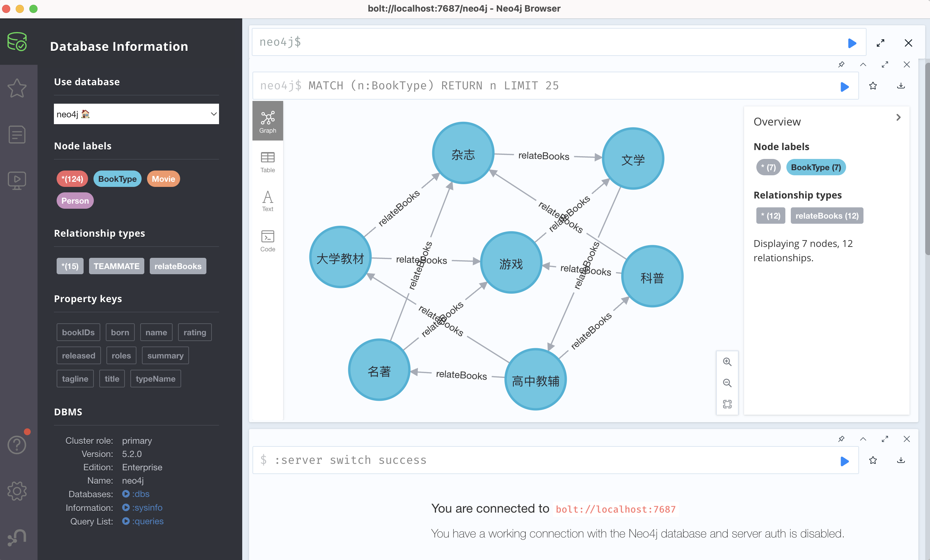
Task: Click the BookType node label in sidebar
Action: (117, 179)
